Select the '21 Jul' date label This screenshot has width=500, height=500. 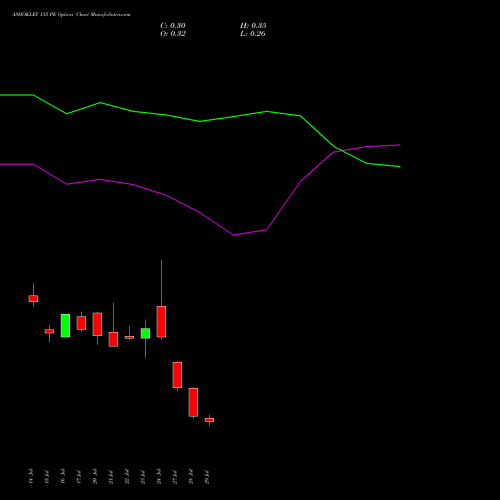tap(111, 476)
